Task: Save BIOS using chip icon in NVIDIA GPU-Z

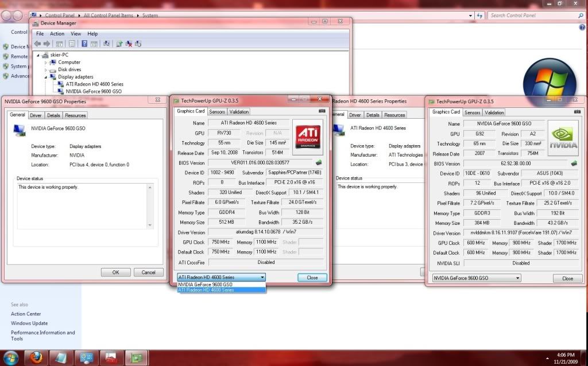Action: coord(574,163)
